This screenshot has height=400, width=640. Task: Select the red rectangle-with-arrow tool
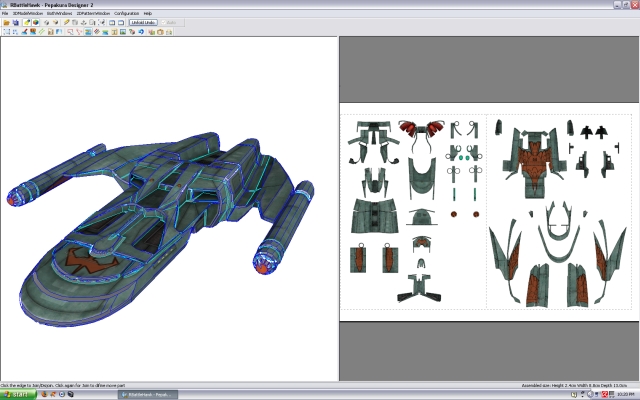[x=70, y=32]
